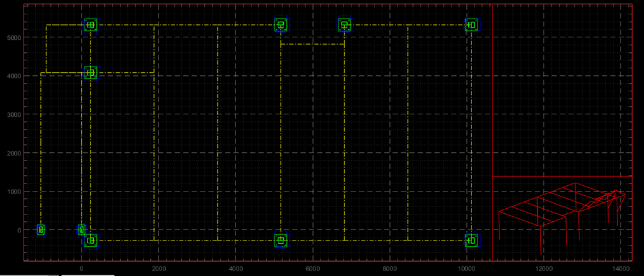Select the top-left corner green footing marker
Image resolution: width=644 pixels, height=276 pixels.
[x=91, y=25]
